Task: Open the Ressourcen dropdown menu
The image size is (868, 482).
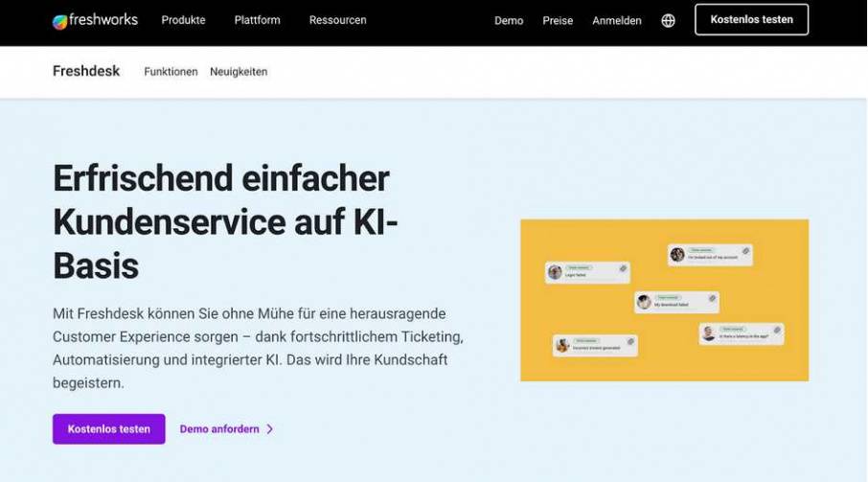Action: (337, 20)
